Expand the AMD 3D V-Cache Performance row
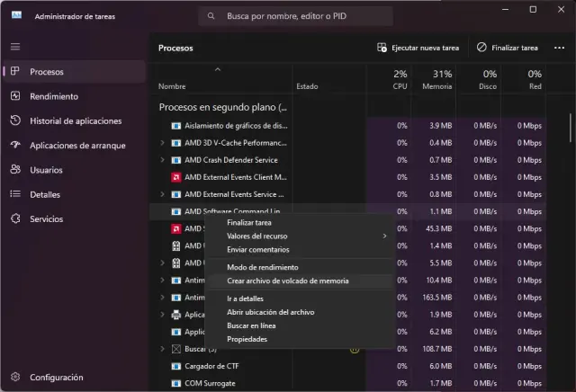Image resolution: width=576 pixels, height=392 pixels. [162, 143]
